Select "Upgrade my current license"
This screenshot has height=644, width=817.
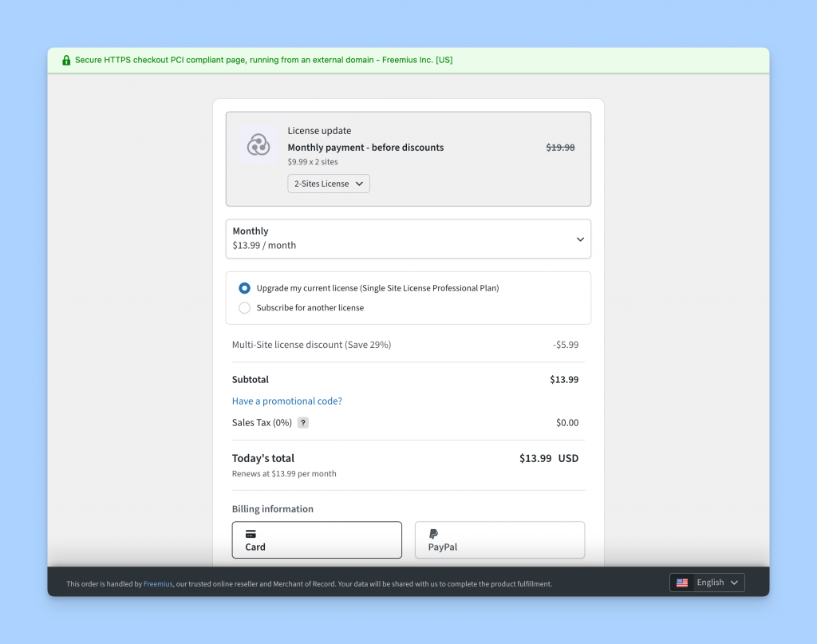tap(244, 288)
